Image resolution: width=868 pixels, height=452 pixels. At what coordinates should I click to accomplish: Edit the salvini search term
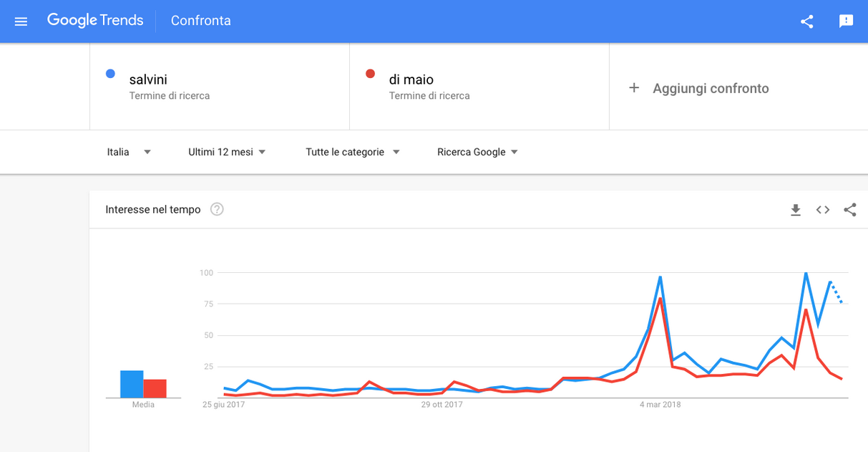click(x=148, y=80)
